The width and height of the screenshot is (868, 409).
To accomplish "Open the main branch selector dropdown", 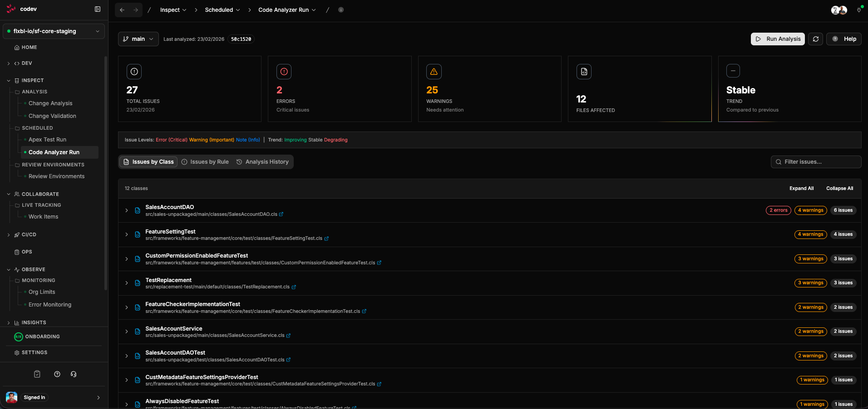I will pyautogui.click(x=138, y=39).
